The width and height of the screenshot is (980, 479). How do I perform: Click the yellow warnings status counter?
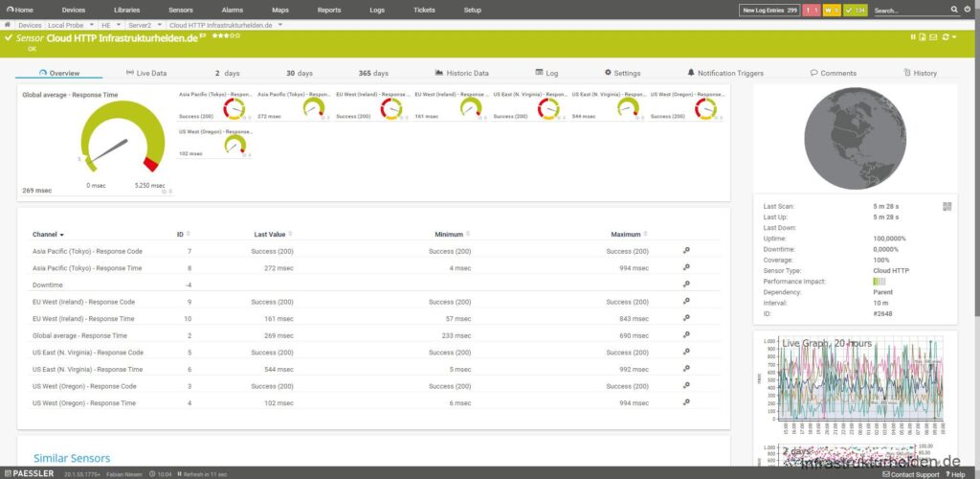click(x=830, y=11)
